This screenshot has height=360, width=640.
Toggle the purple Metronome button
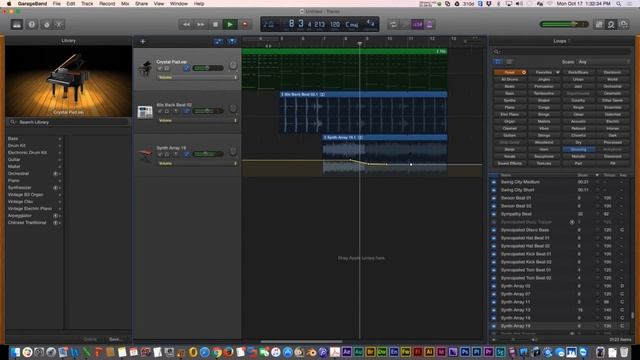(x=429, y=24)
